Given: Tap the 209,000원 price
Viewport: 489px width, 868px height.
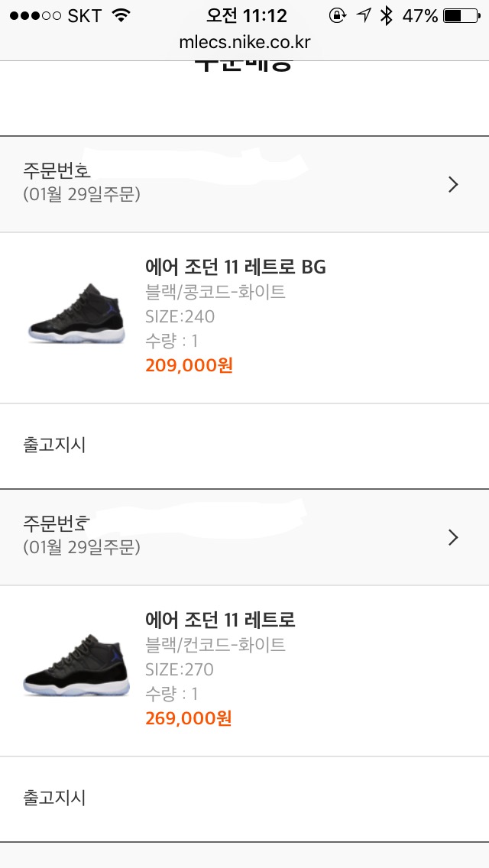Looking at the screenshot, I should (x=189, y=365).
